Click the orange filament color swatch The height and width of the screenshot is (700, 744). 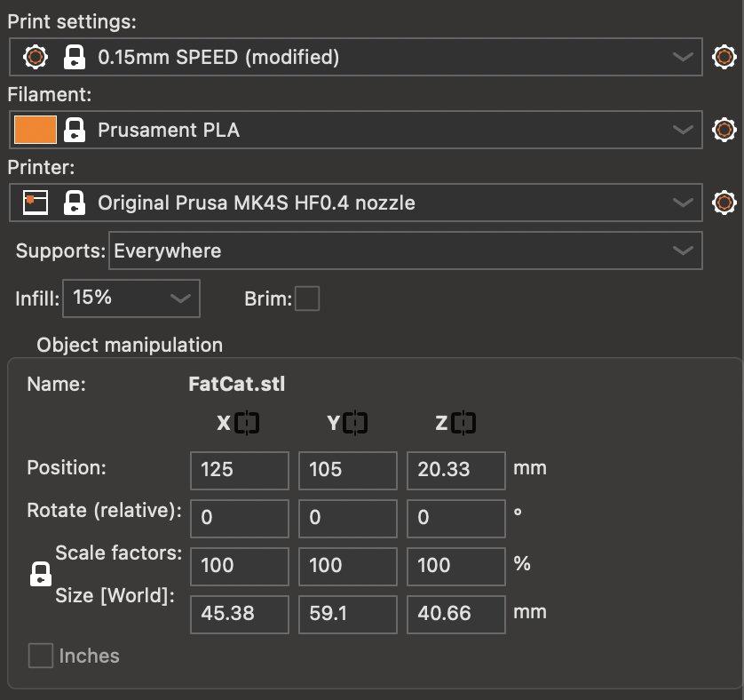36,130
